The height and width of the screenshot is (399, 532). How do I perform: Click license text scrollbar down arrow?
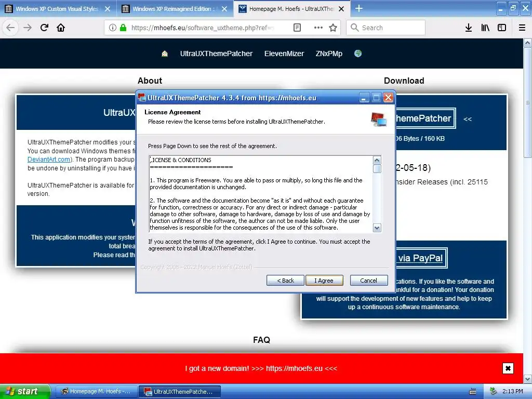377,228
